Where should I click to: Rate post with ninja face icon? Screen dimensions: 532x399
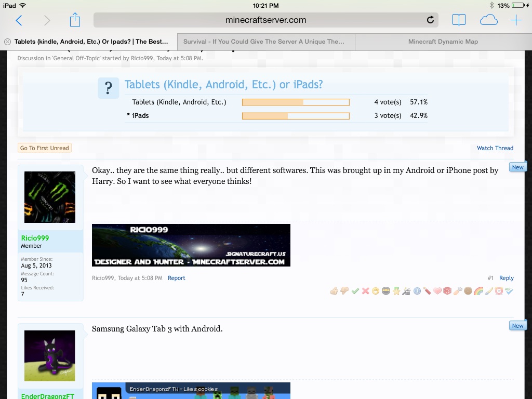[x=386, y=291]
